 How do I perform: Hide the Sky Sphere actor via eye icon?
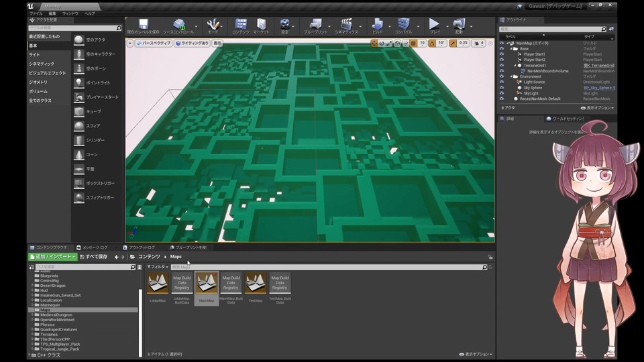click(x=501, y=88)
